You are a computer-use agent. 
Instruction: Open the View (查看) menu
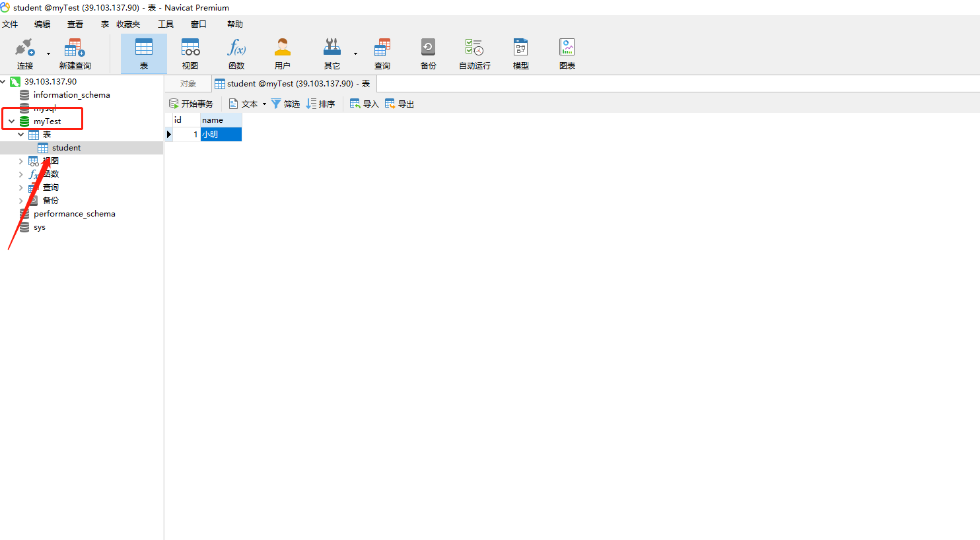coord(75,24)
